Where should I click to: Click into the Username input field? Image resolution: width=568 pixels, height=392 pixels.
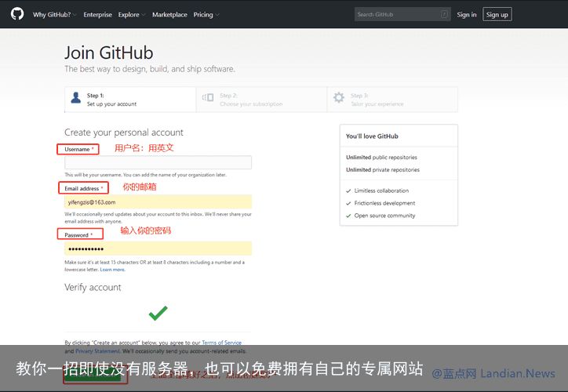pyautogui.click(x=158, y=162)
